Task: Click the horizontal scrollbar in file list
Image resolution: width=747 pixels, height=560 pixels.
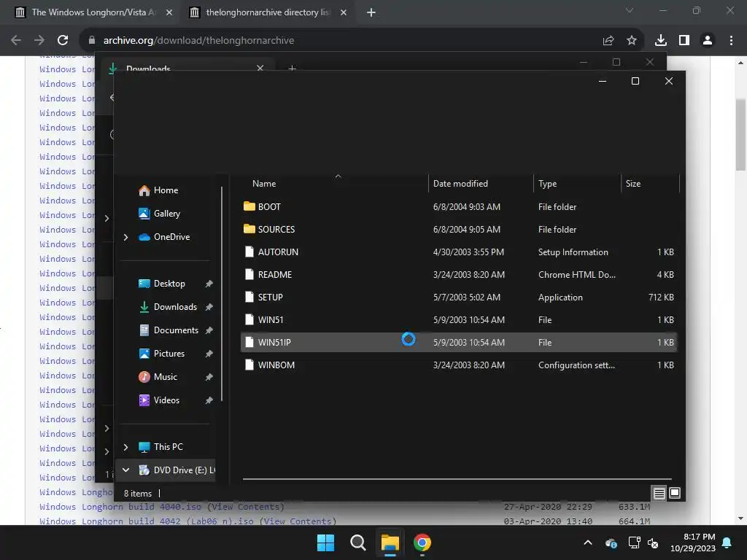Action: [x=457, y=478]
